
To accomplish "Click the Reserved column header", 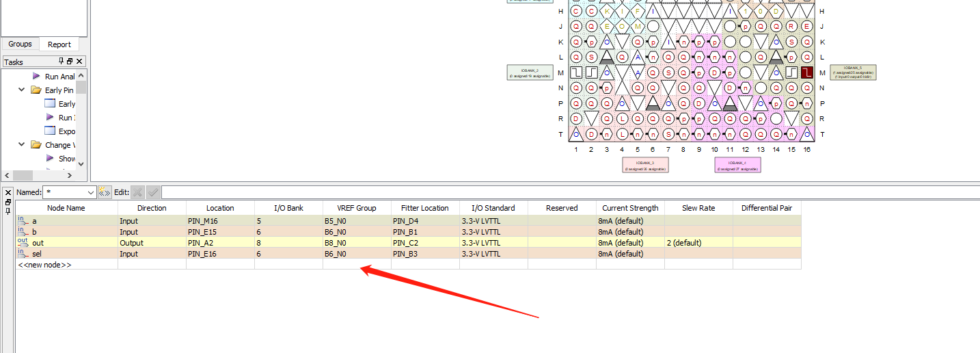I will coord(562,208).
